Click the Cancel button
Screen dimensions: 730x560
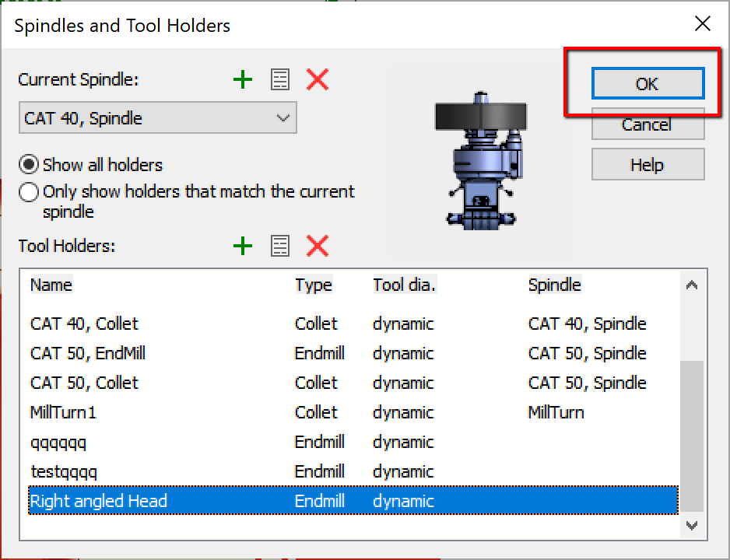tap(648, 124)
